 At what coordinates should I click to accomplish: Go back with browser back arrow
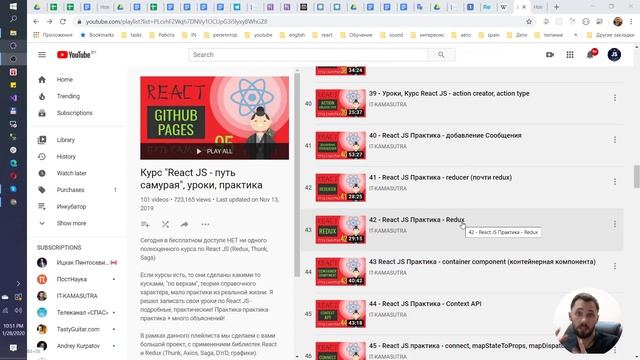pos(36,22)
